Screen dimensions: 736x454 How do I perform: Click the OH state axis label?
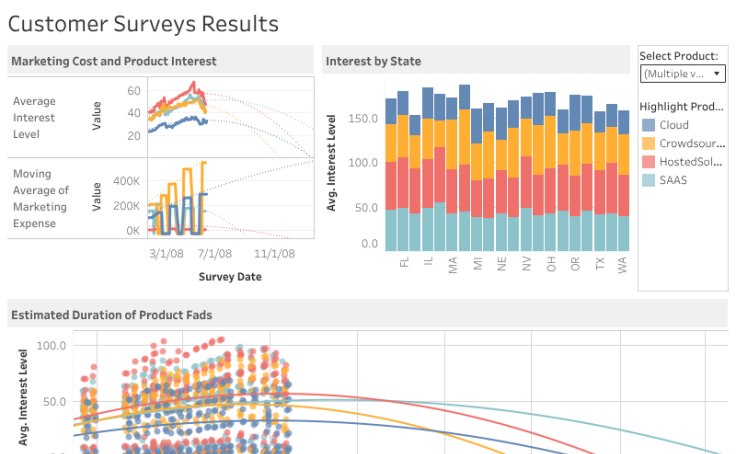click(550, 264)
